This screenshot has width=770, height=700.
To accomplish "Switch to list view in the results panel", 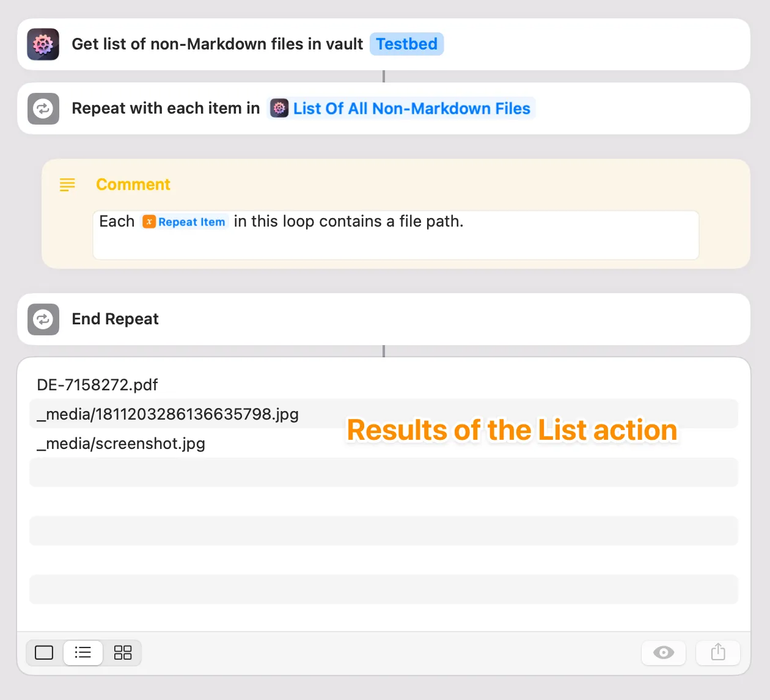I will tap(83, 653).
